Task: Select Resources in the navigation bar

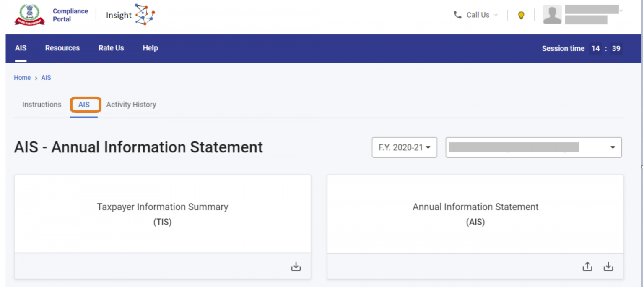Action: coord(62,48)
